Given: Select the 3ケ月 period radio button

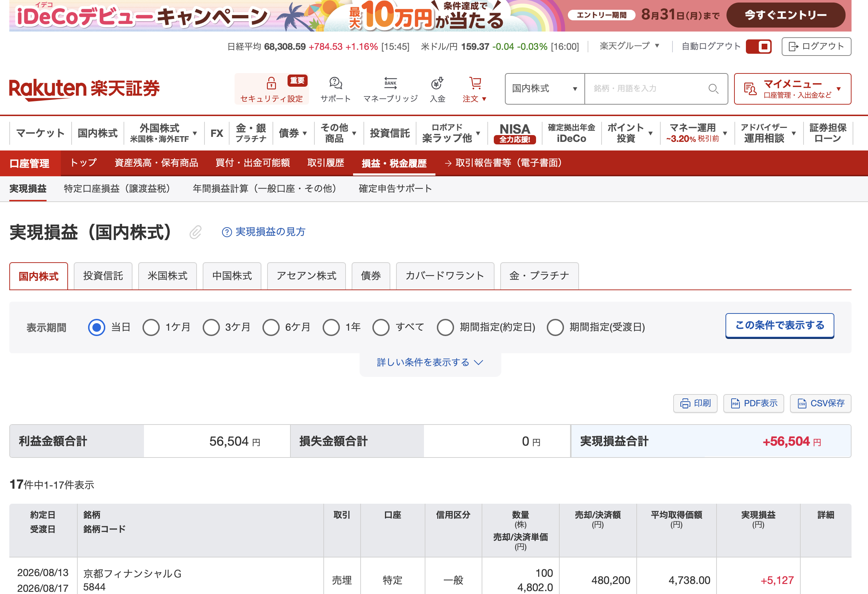Looking at the screenshot, I should point(211,327).
